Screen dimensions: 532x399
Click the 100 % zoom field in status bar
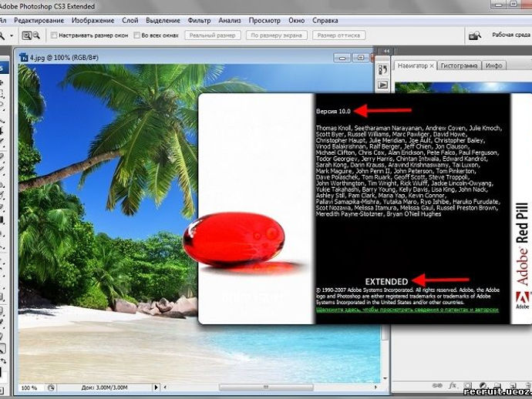pos(29,387)
